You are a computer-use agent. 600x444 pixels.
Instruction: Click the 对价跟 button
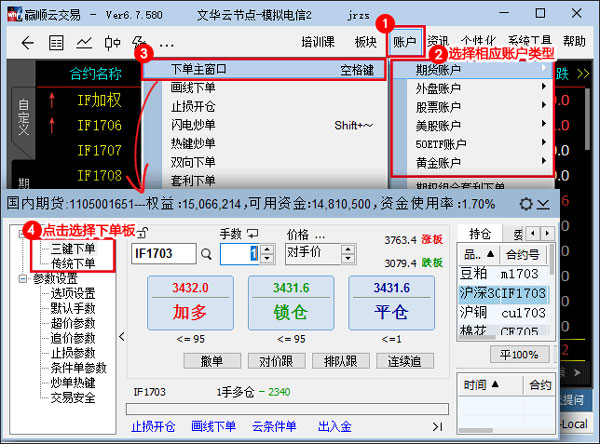coord(276,361)
